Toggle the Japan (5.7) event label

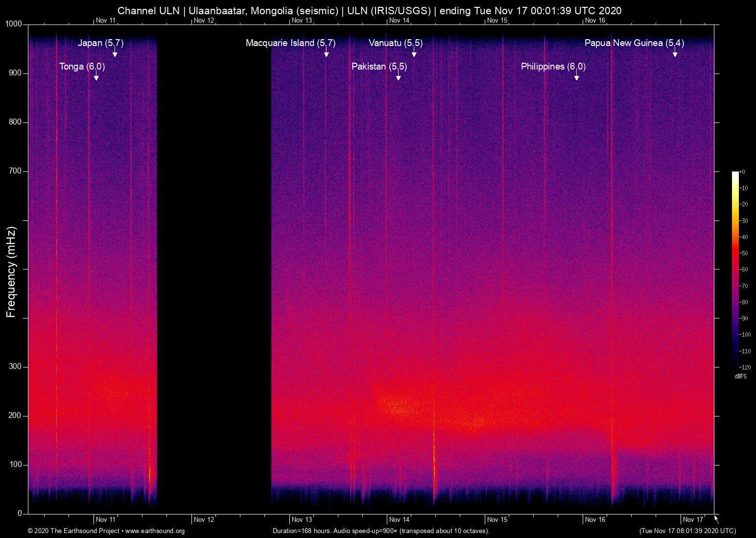pos(100,43)
